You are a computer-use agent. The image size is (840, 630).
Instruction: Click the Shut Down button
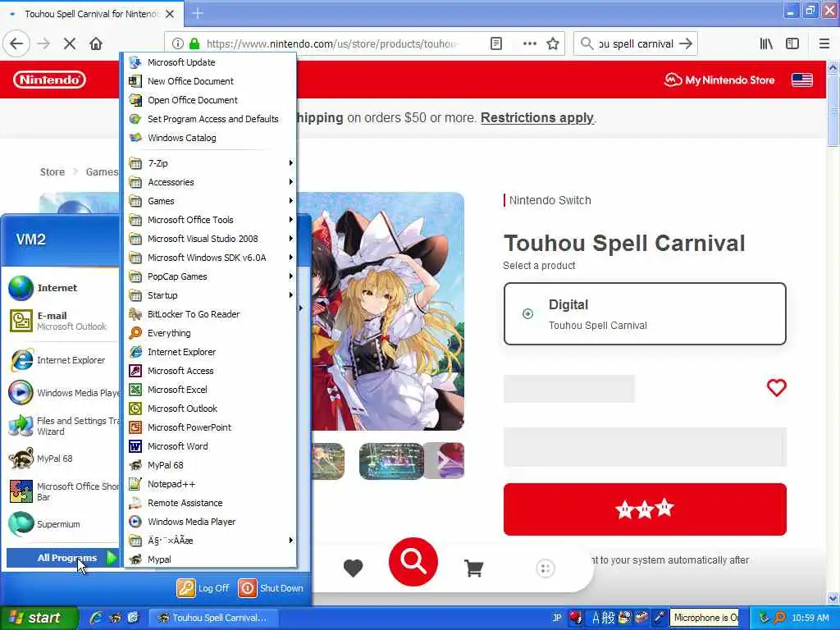pos(271,587)
